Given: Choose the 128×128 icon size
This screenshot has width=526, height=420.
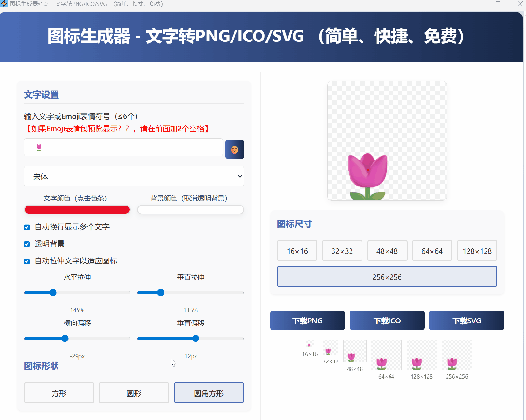Looking at the screenshot, I should click(477, 251).
